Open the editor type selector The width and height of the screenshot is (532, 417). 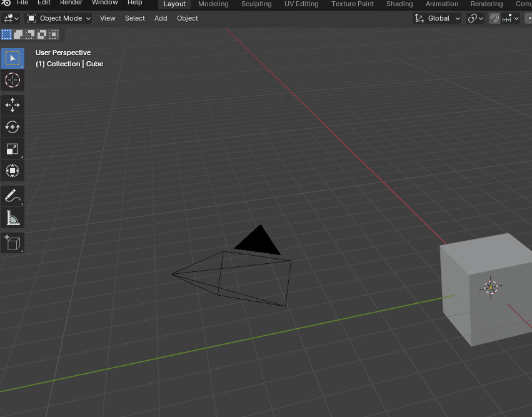11,18
